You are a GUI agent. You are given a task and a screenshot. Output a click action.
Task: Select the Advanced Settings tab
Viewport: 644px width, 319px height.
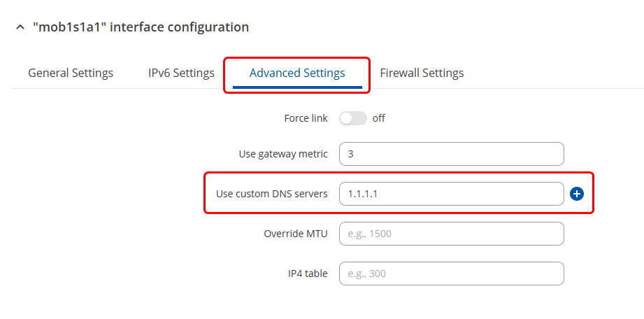pos(297,73)
